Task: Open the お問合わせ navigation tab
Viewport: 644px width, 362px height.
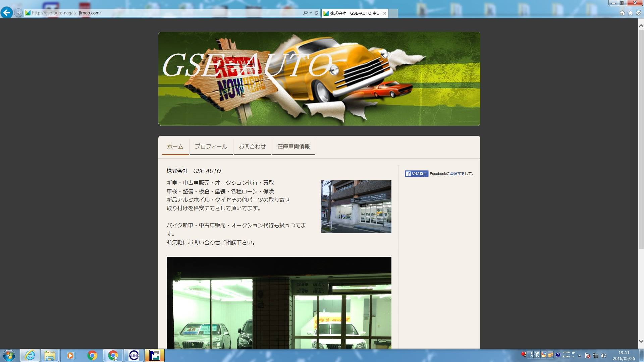Action: [x=252, y=147]
